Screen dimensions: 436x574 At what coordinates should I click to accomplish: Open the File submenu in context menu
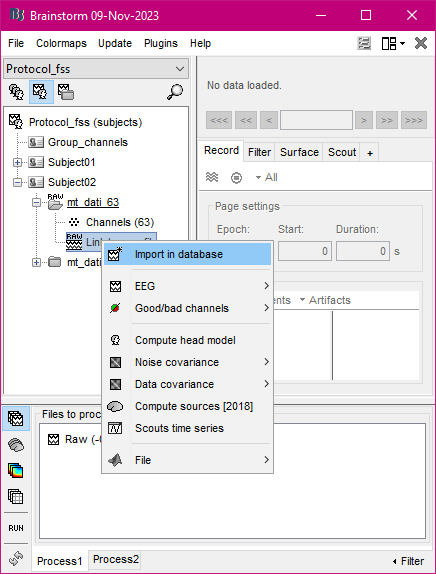[x=187, y=460]
